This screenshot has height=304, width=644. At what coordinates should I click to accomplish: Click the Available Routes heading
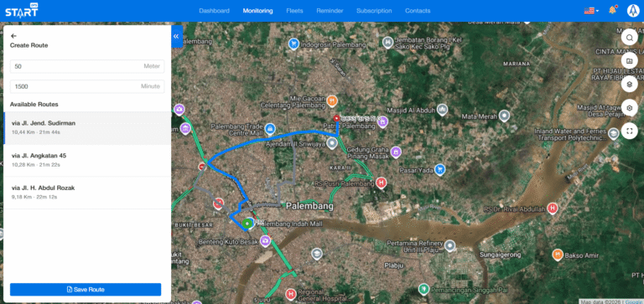pyautogui.click(x=34, y=105)
